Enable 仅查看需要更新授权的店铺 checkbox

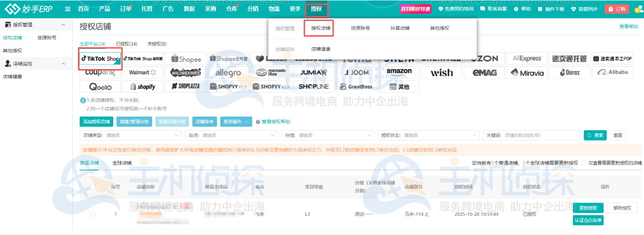point(583,163)
